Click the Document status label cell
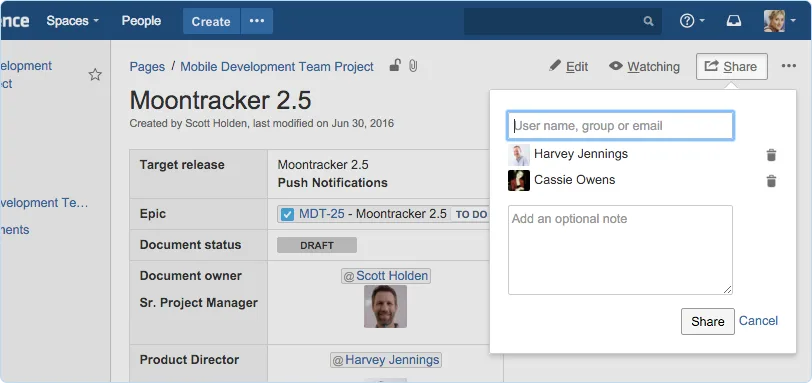Viewport: 812px width, 383px height. point(198,245)
